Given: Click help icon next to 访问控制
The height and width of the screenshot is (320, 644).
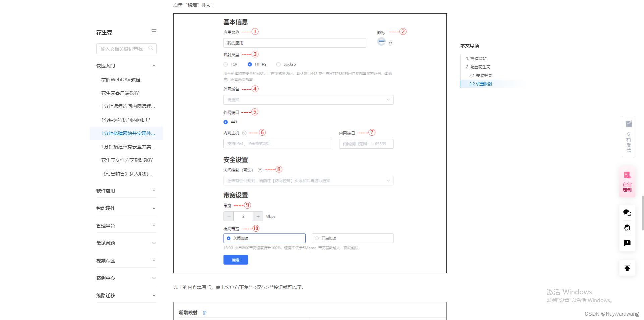Looking at the screenshot, I should click(260, 170).
